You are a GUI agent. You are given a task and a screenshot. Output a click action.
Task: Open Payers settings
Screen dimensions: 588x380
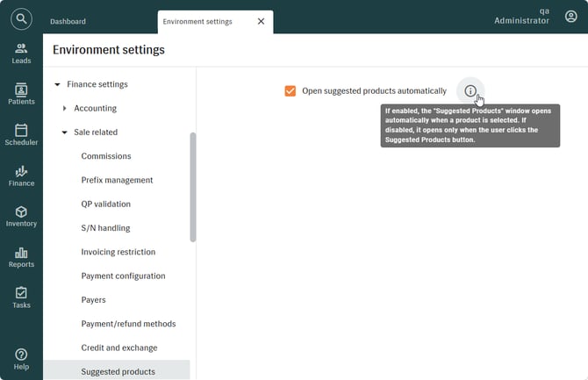point(93,300)
